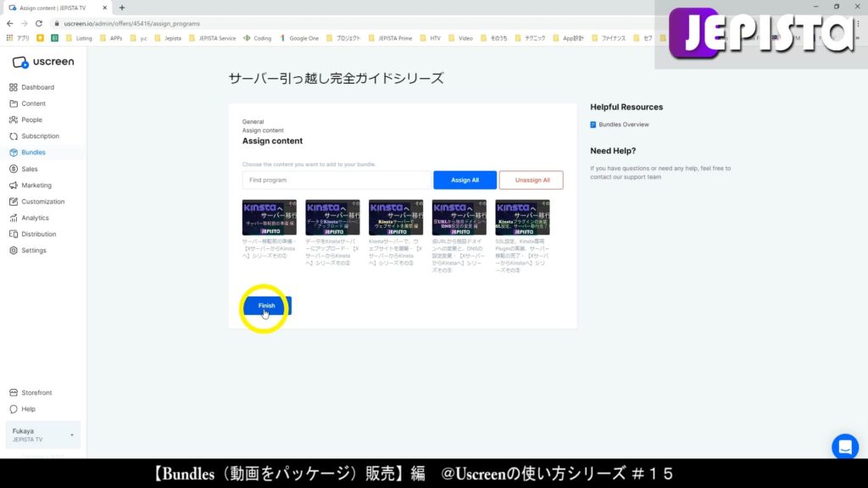The image size is (868, 488).
Task: Open Content section in sidebar
Action: pyautogui.click(x=33, y=103)
